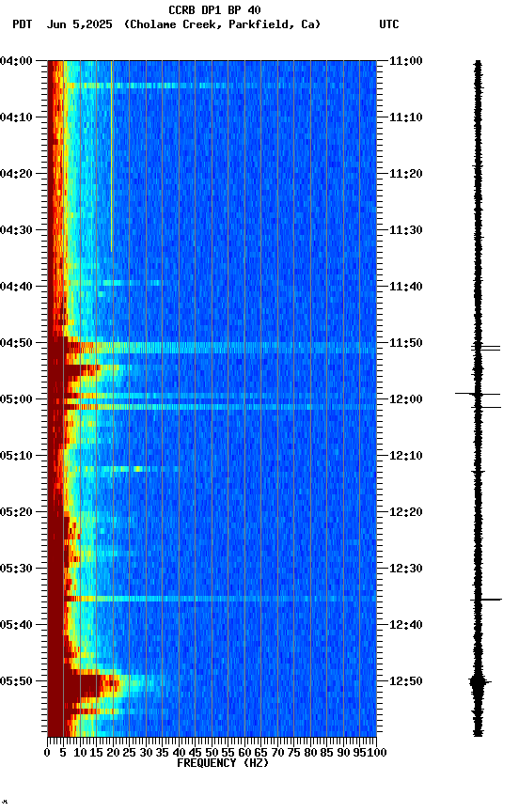Click the 05:20 PDT time label
The height and width of the screenshot is (812, 519).
(x=16, y=512)
